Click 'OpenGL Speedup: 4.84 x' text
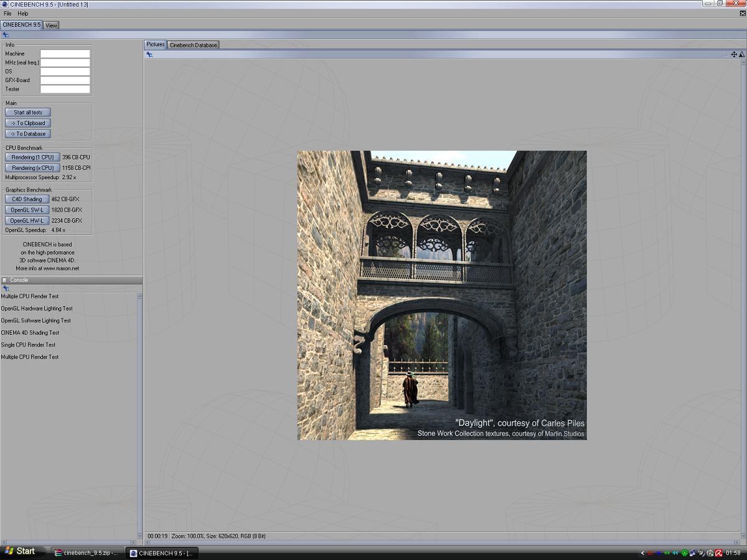Image resolution: width=747 pixels, height=560 pixels. (35, 230)
